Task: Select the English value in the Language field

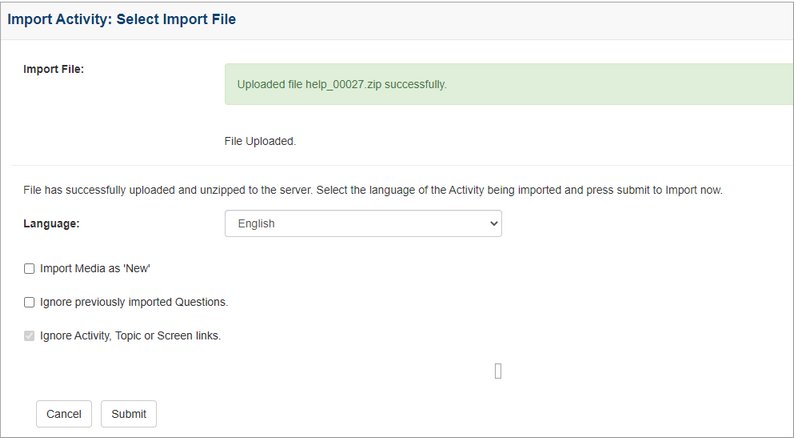Action: point(256,224)
